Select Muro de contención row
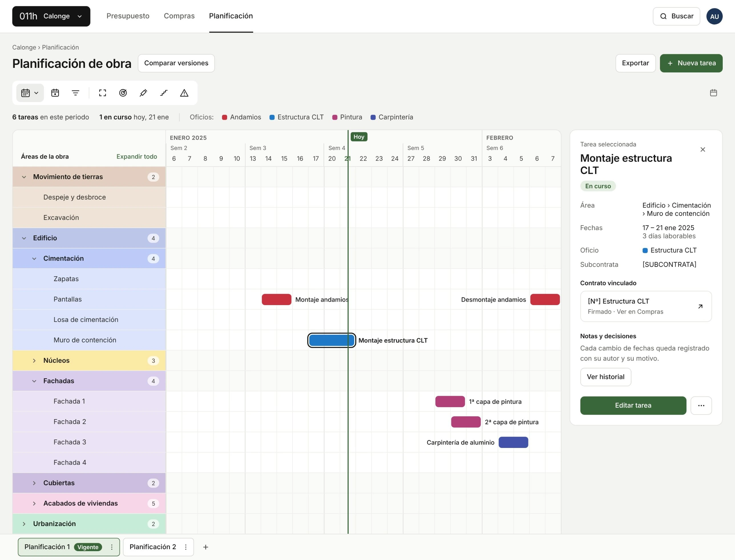The width and height of the screenshot is (735, 560). 89,340
